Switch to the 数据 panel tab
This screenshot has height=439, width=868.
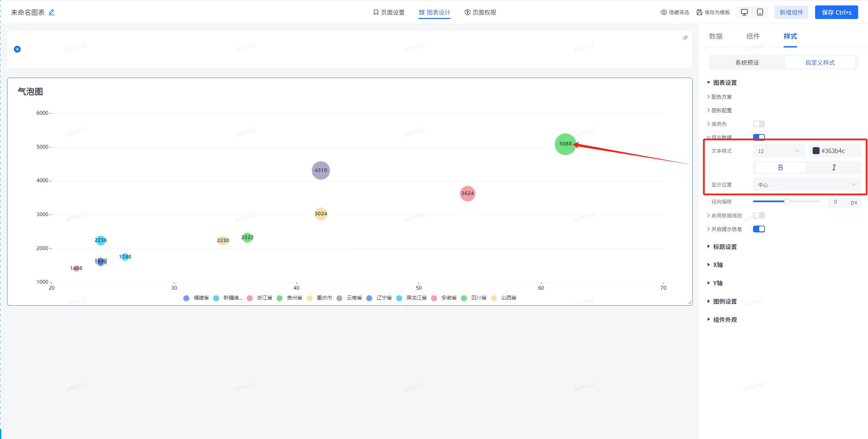(716, 36)
